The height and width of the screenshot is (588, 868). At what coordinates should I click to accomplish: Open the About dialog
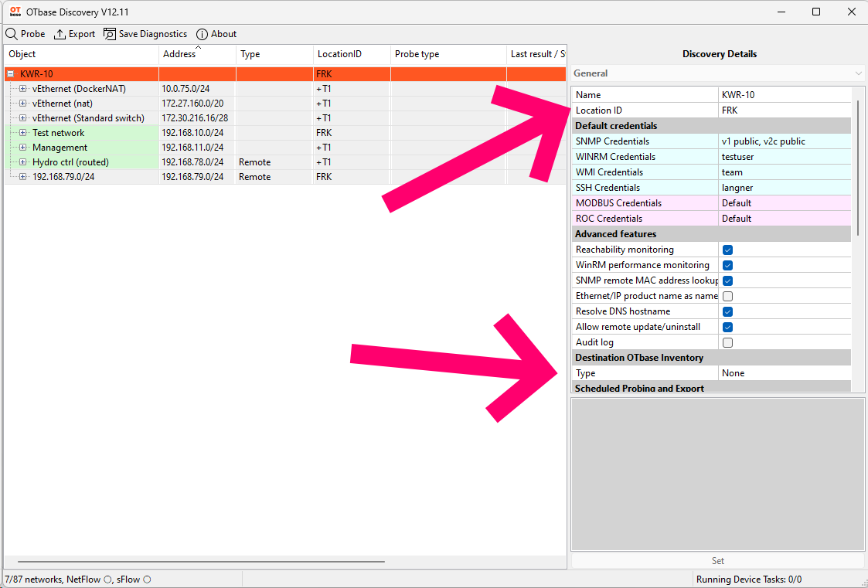(x=216, y=34)
